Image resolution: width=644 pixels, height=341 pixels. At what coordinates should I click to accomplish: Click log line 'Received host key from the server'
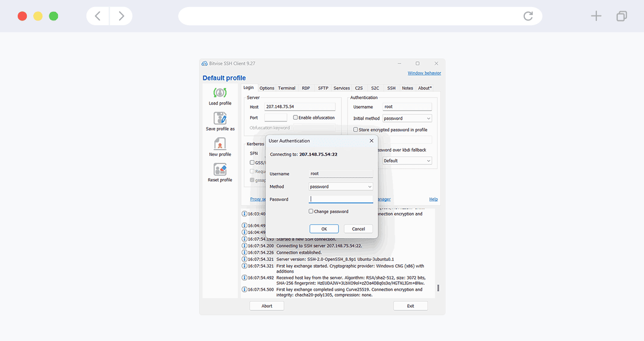click(x=350, y=280)
